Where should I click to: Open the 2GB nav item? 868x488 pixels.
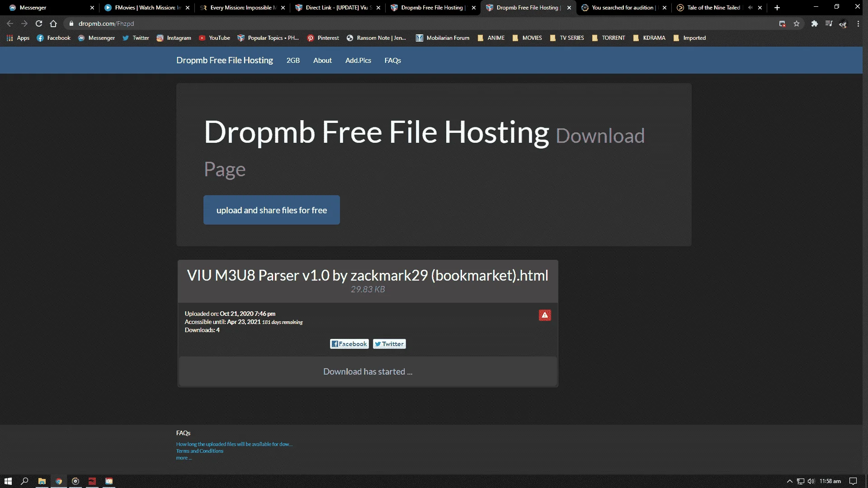[293, 60]
